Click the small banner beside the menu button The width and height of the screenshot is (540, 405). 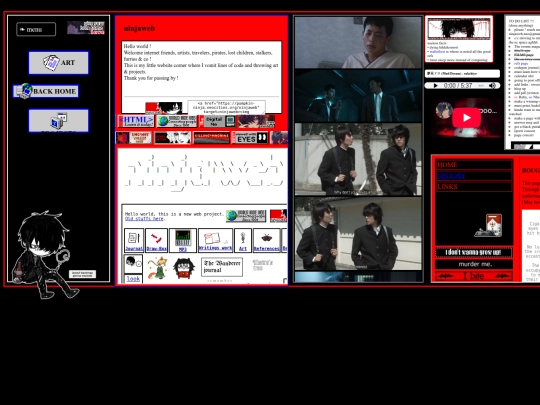(86, 28)
